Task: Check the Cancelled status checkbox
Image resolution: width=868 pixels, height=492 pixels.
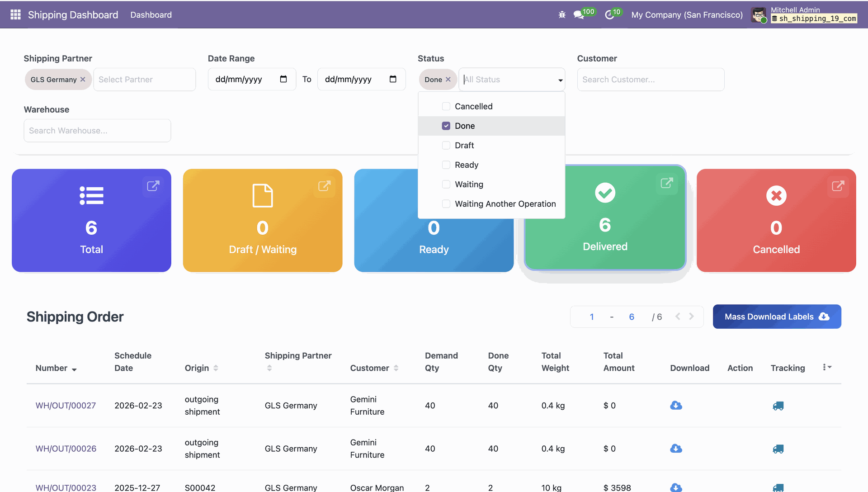Action: point(446,106)
